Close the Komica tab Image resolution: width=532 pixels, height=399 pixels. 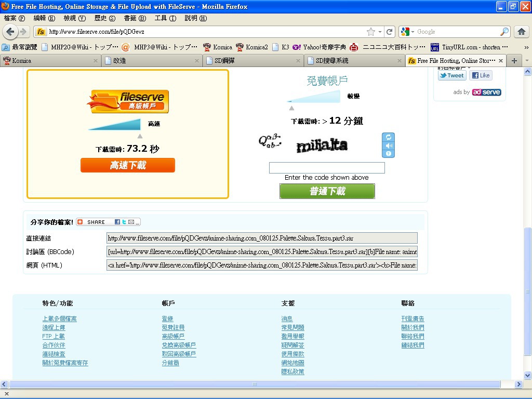click(x=96, y=61)
